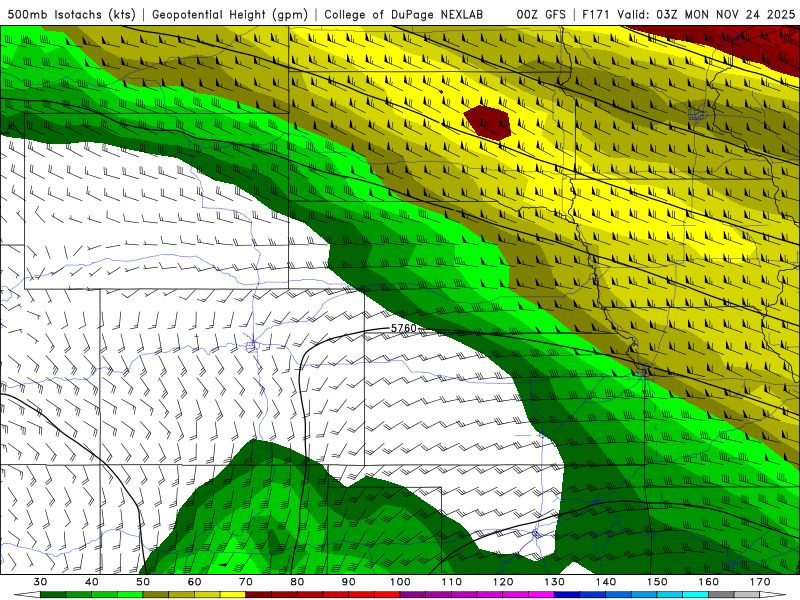Click the 140 label on the color scale
800x600 pixels.
coord(606,582)
